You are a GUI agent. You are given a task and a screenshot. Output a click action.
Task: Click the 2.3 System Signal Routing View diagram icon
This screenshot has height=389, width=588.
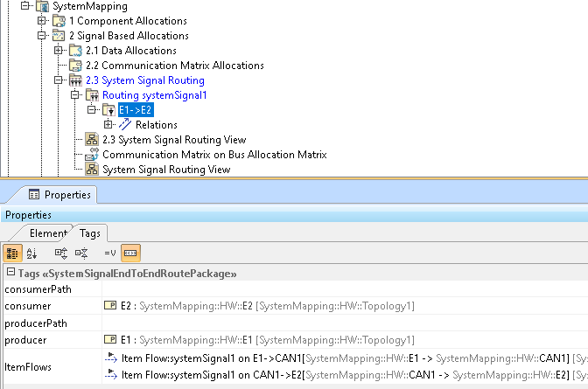(x=92, y=139)
